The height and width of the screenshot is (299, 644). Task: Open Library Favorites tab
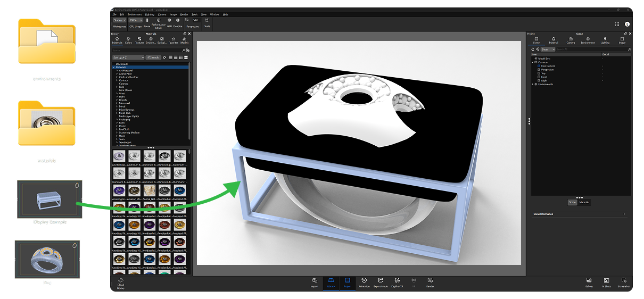174,40
